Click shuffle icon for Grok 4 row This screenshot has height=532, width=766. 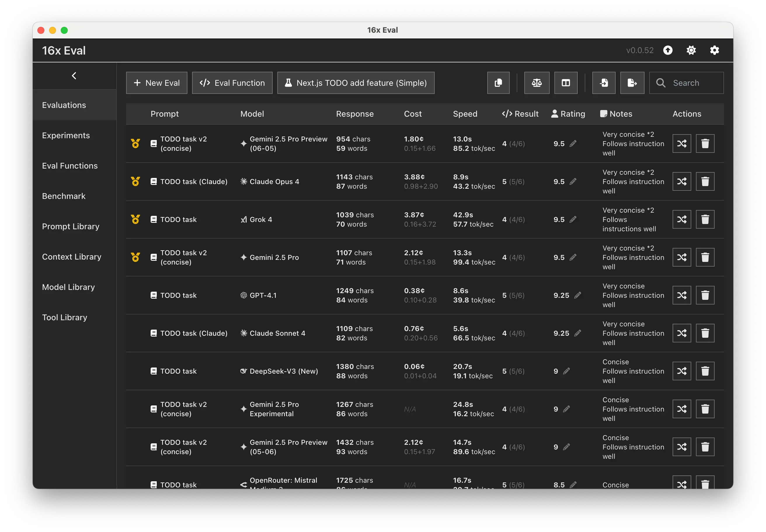click(x=682, y=219)
